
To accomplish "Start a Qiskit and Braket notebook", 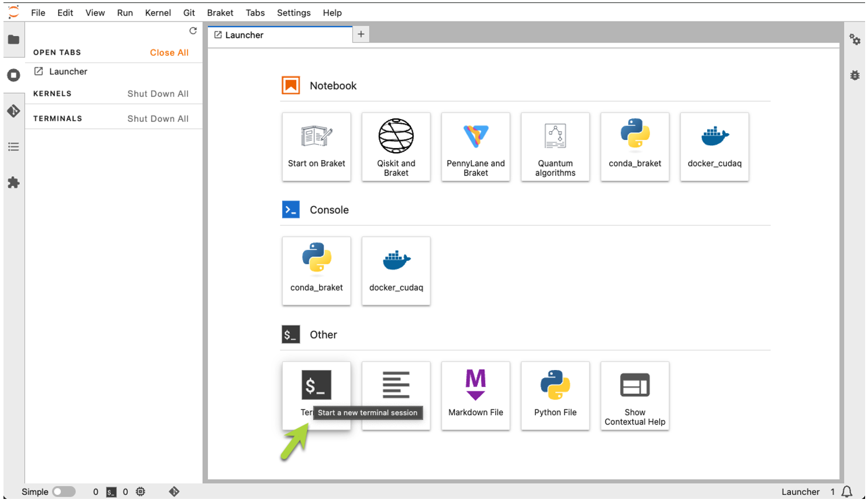I will tap(396, 146).
